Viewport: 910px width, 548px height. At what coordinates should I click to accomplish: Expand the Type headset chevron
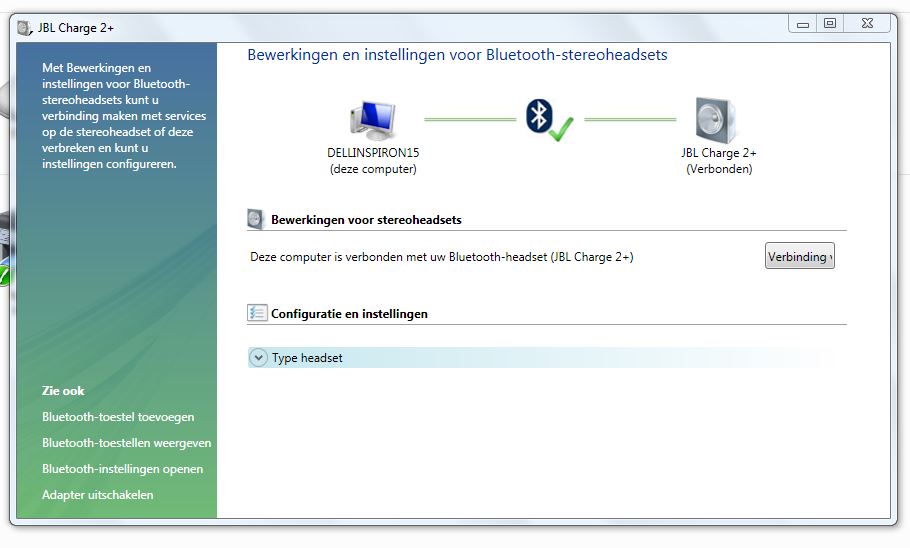(258, 358)
